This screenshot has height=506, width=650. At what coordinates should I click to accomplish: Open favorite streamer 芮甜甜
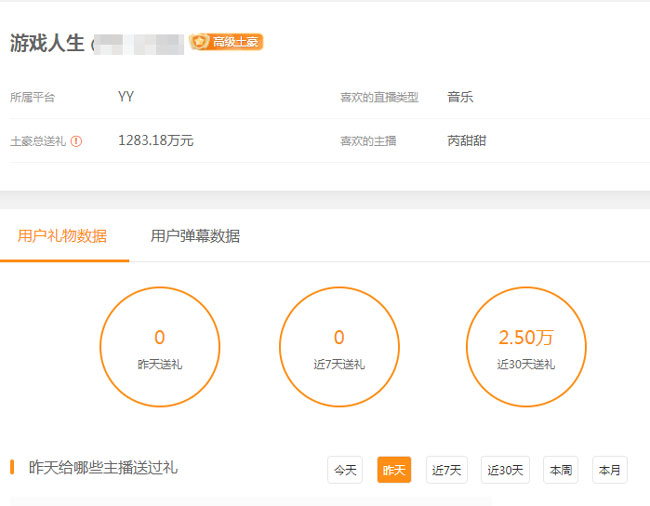click(467, 141)
